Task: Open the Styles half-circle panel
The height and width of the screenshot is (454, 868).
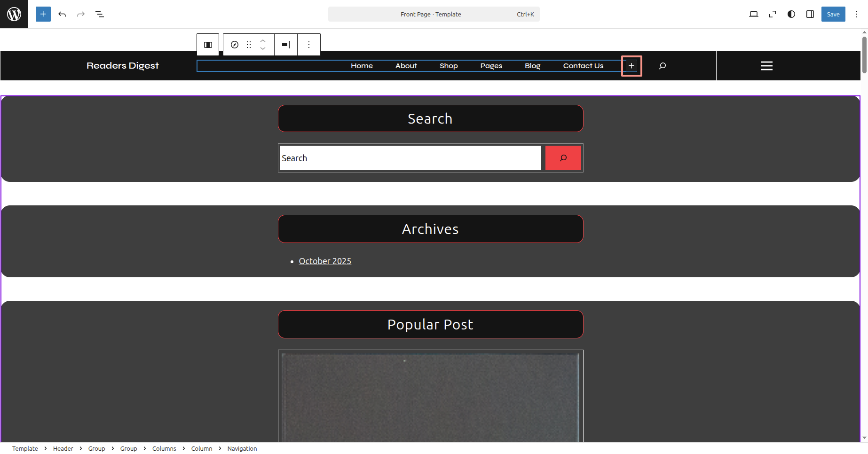Action: click(791, 14)
